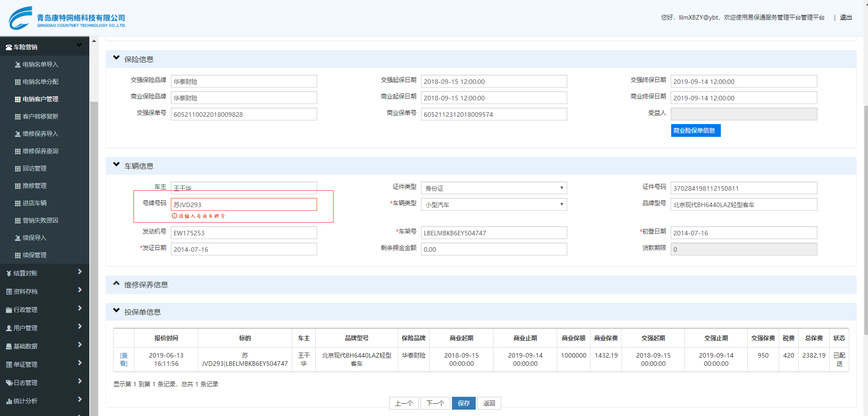868x416 pixels.
Task: Click the grid icon beside 进店车辆
Action: (18, 203)
